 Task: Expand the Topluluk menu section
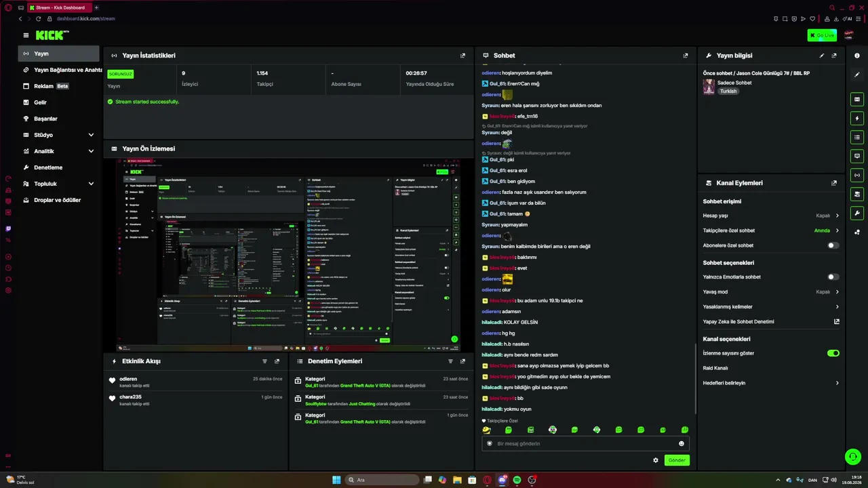pyautogui.click(x=58, y=184)
